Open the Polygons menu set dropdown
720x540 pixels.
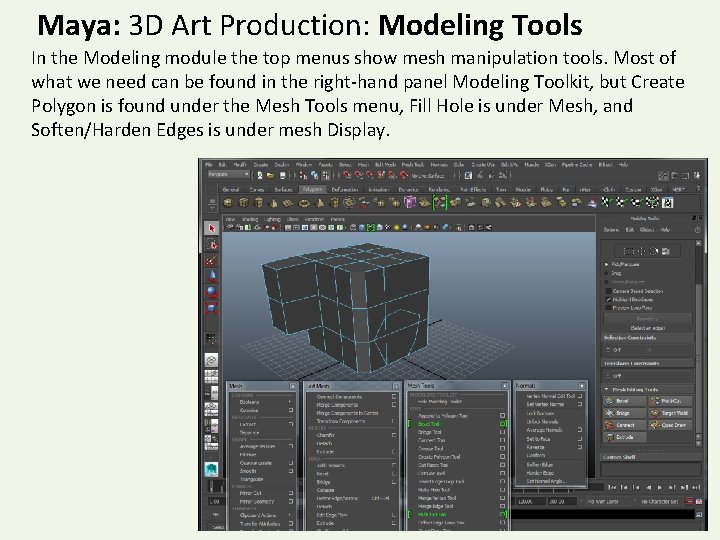click(x=229, y=174)
